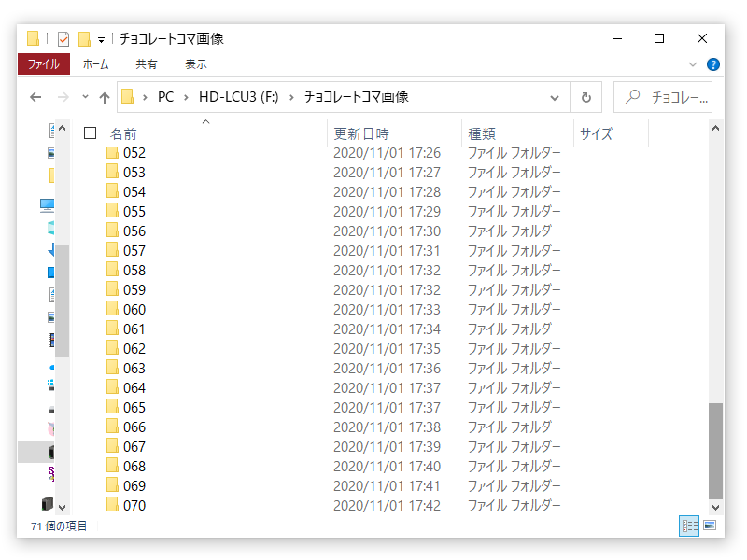The width and height of the screenshot is (747, 560).
Task: Open the 共有 ribbon tab
Action: coord(146,63)
